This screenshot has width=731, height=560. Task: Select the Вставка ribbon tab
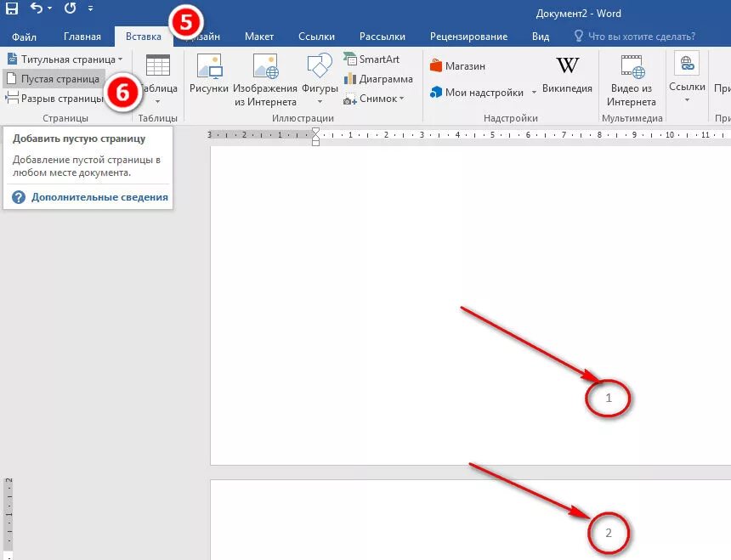(144, 37)
